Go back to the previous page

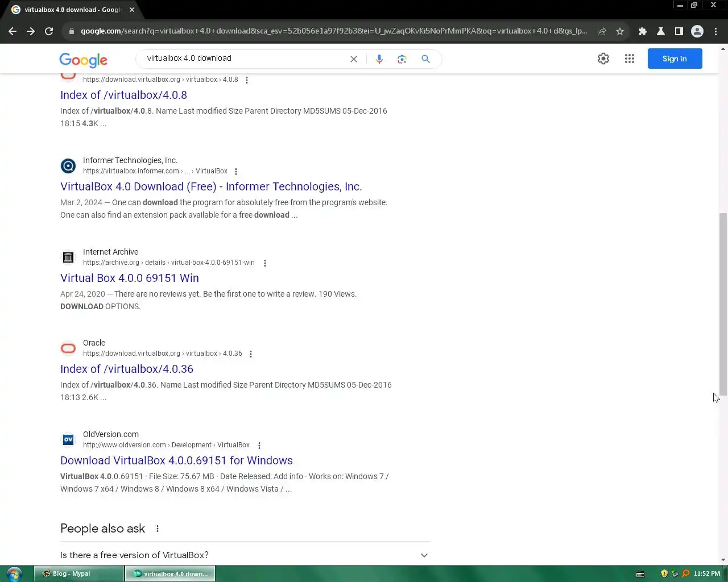coord(13,31)
